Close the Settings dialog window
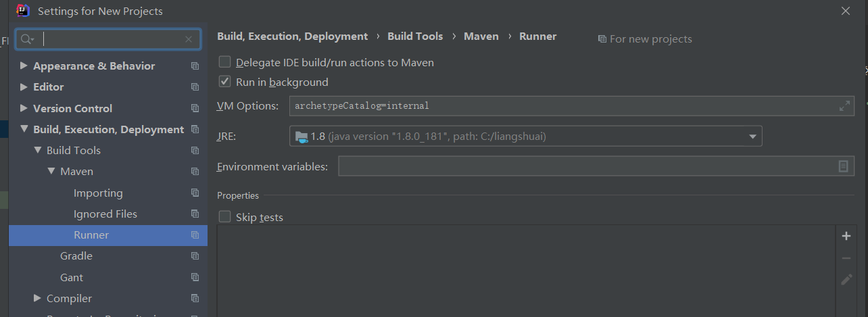The width and height of the screenshot is (868, 317). (846, 11)
